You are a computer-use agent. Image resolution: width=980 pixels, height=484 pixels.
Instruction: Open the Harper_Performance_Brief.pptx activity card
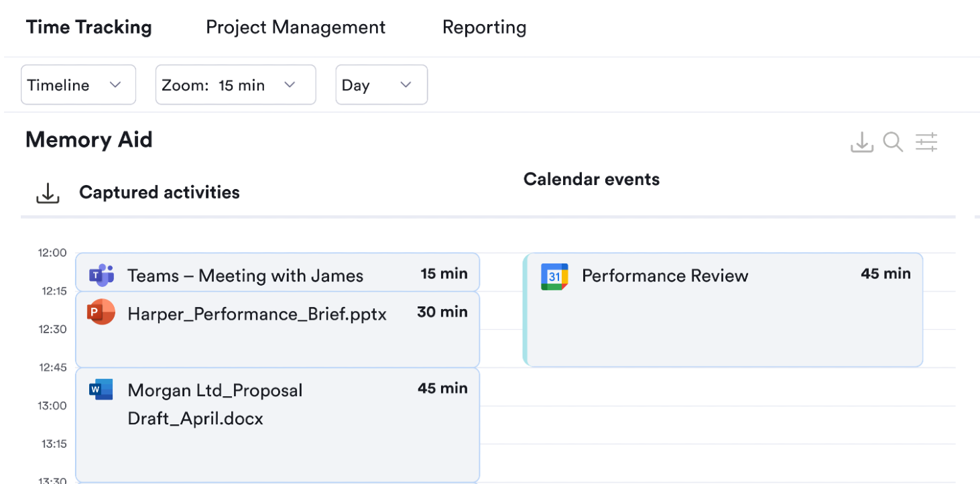(x=278, y=328)
